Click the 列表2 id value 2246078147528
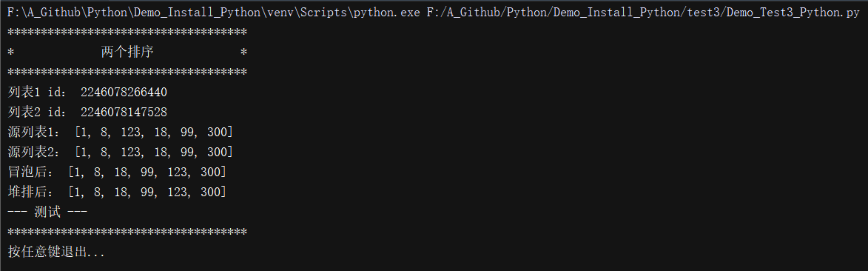The height and width of the screenshot is (271, 868). pyautogui.click(x=124, y=112)
